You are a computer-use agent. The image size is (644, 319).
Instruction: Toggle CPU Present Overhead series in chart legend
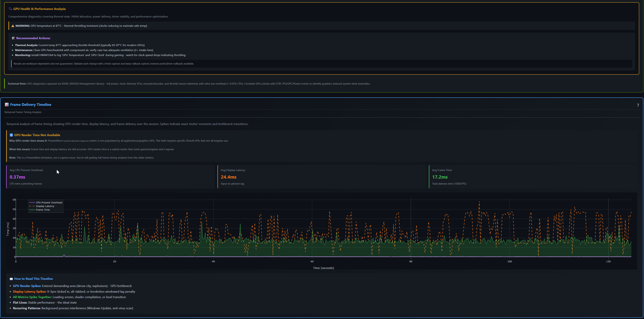point(46,203)
